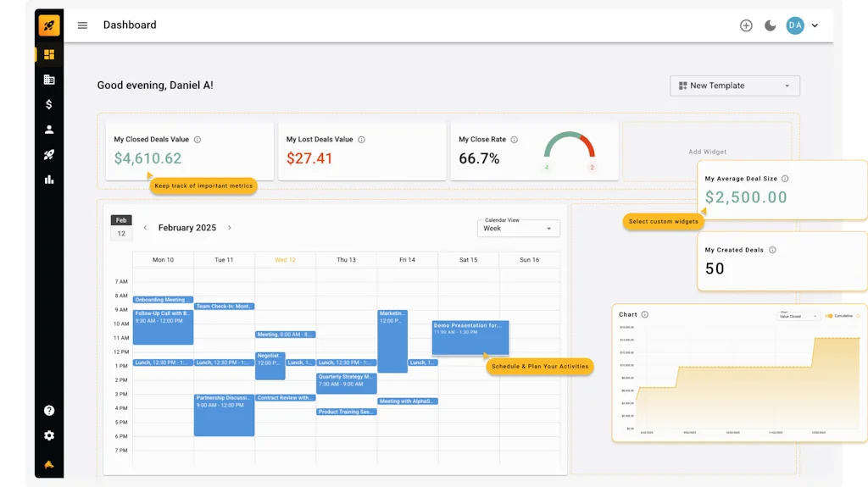Screen dimensions: 868x487
Task: Toggle dark mode with moon icon
Action: [x=770, y=25]
